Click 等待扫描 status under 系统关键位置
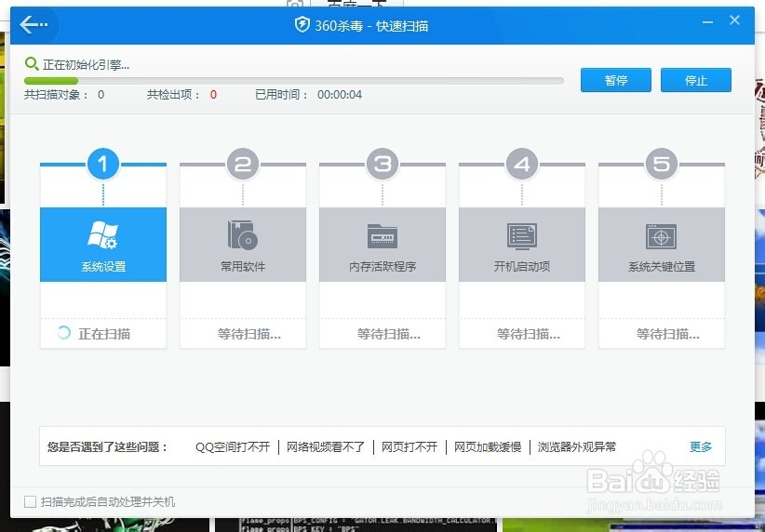The width and height of the screenshot is (765, 532). pyautogui.click(x=667, y=334)
